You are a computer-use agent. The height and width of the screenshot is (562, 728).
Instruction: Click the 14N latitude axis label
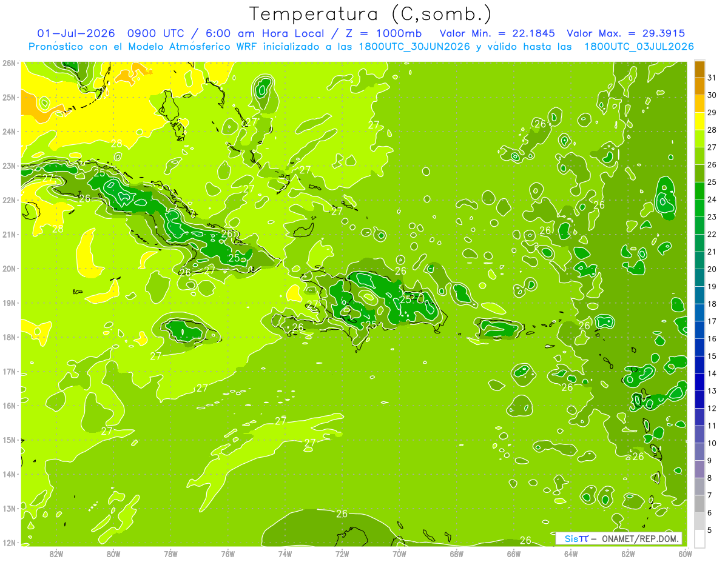tap(9, 474)
